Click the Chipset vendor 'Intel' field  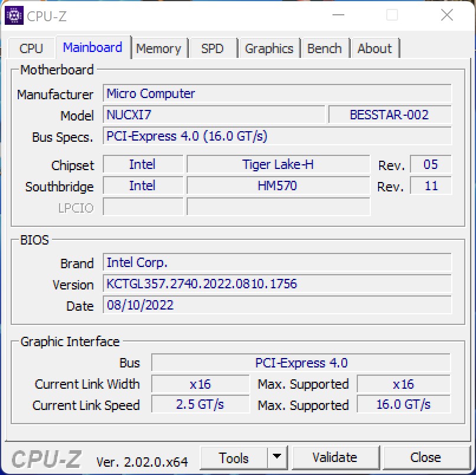click(143, 164)
